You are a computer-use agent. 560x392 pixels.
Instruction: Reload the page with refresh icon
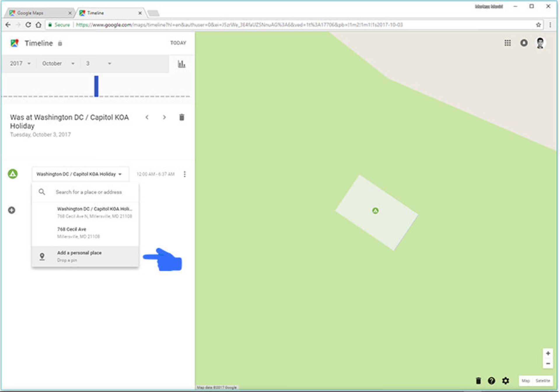click(x=28, y=25)
